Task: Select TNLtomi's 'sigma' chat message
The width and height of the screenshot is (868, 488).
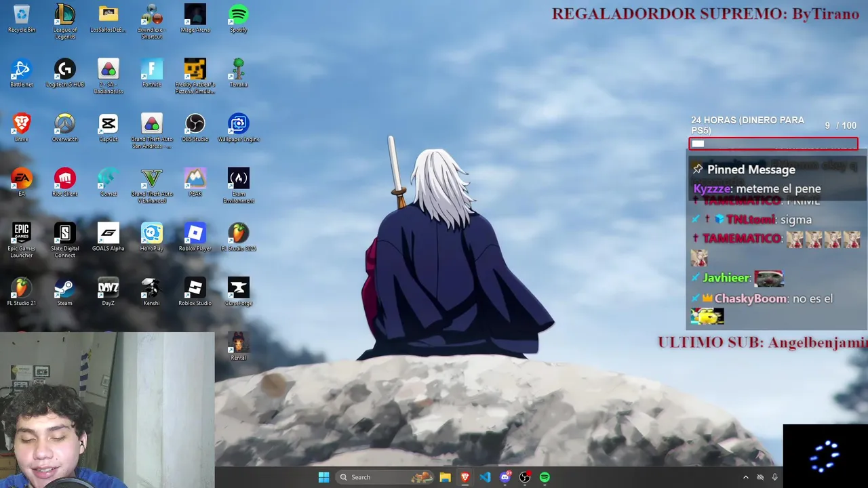Action: tap(752, 220)
